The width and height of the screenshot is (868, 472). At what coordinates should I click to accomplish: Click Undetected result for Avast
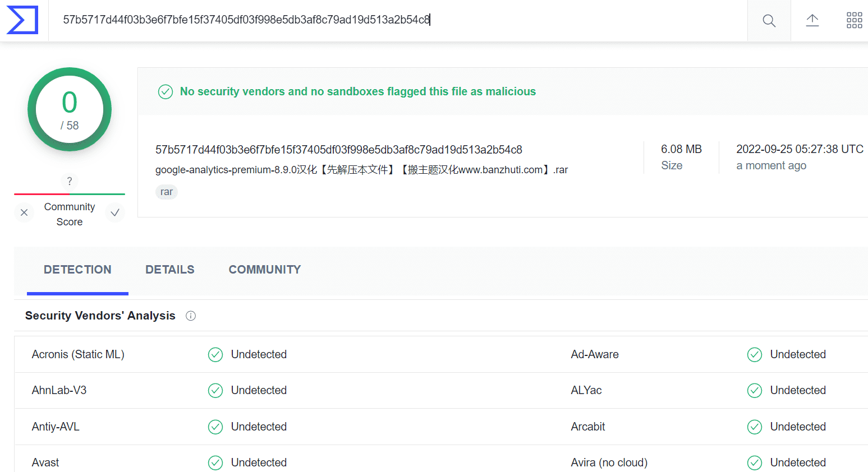[x=259, y=462]
